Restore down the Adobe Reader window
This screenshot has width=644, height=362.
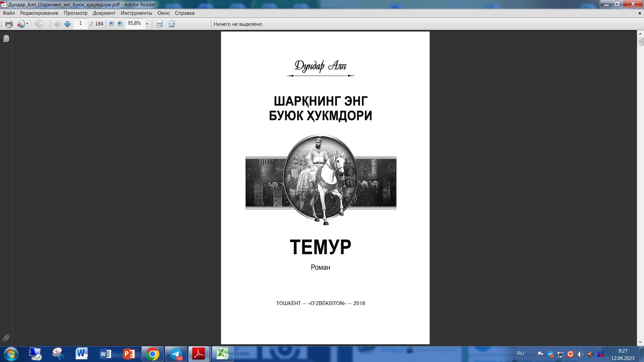pyautogui.click(x=617, y=4)
